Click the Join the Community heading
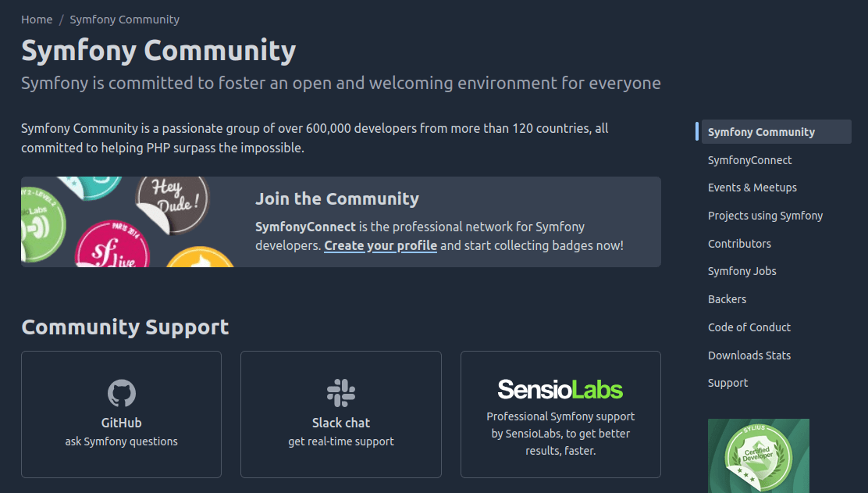 tap(337, 199)
